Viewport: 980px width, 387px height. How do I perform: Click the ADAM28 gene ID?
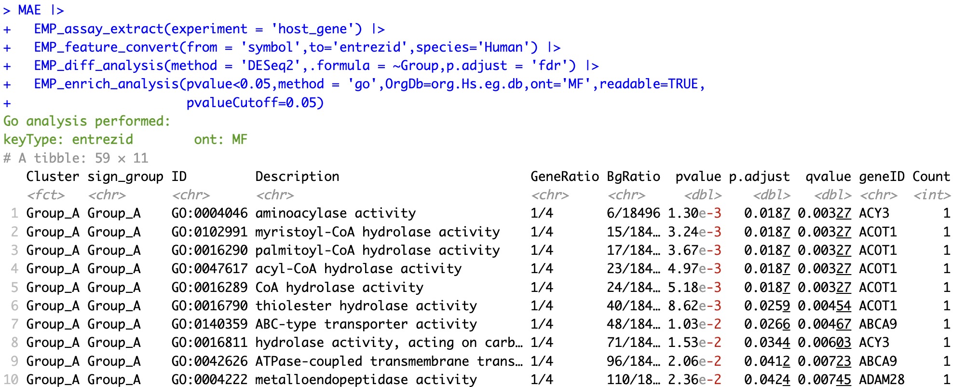tap(881, 380)
